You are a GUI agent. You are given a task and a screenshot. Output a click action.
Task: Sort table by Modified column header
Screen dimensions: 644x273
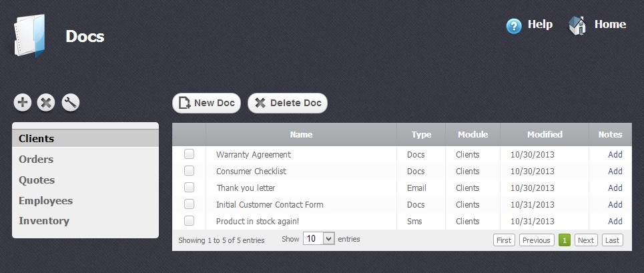545,135
